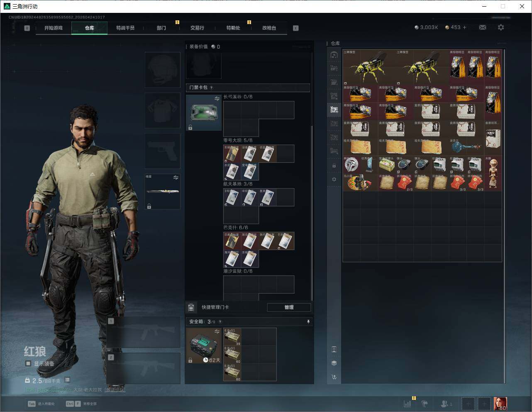Select the melee knife in weapon slot
The height and width of the screenshot is (412, 532).
pyautogui.click(x=162, y=191)
